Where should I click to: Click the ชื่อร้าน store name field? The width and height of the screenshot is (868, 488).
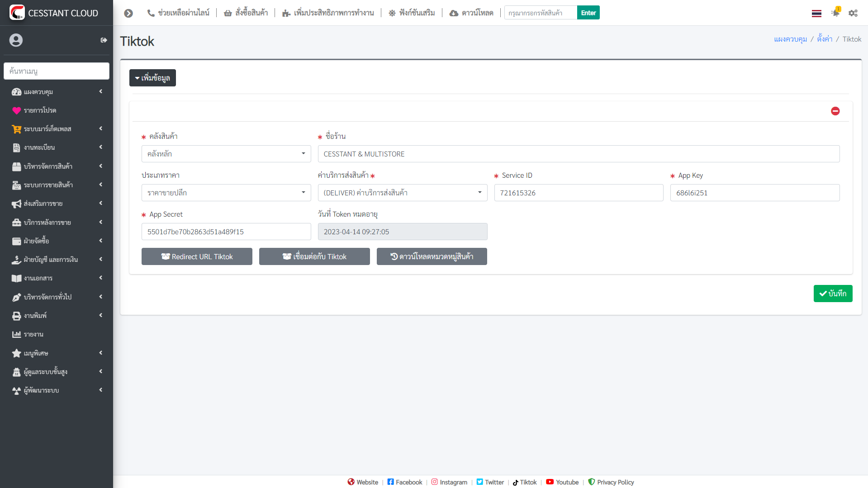579,154
